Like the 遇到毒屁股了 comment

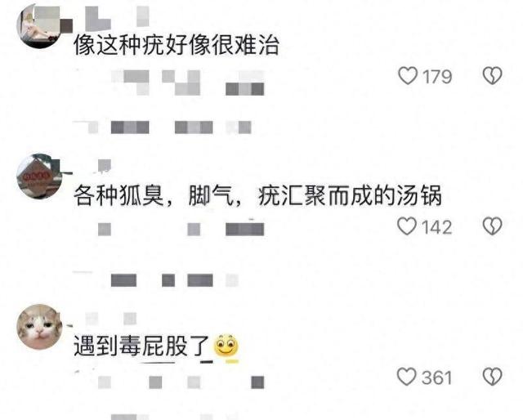coord(407,377)
